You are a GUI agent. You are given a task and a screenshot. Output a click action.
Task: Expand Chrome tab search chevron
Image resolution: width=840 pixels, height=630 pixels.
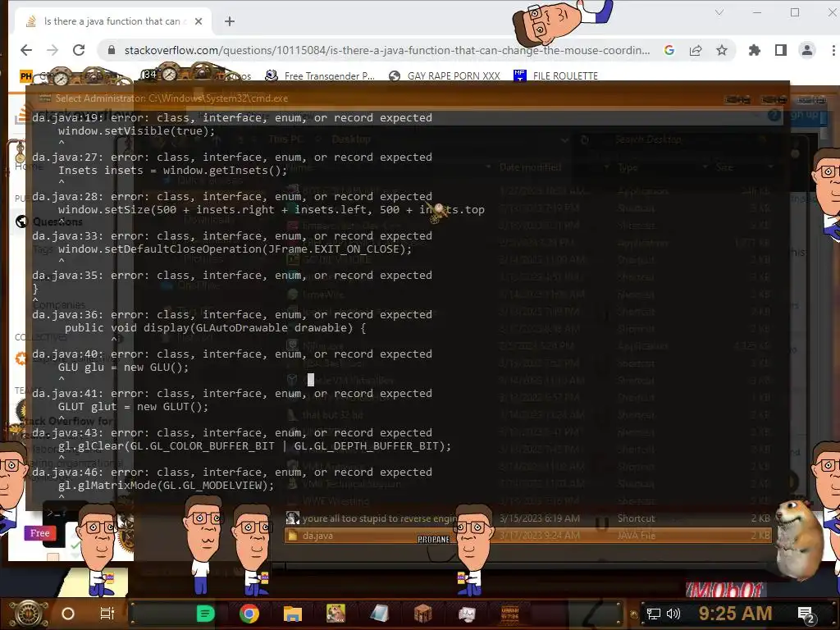719,12
